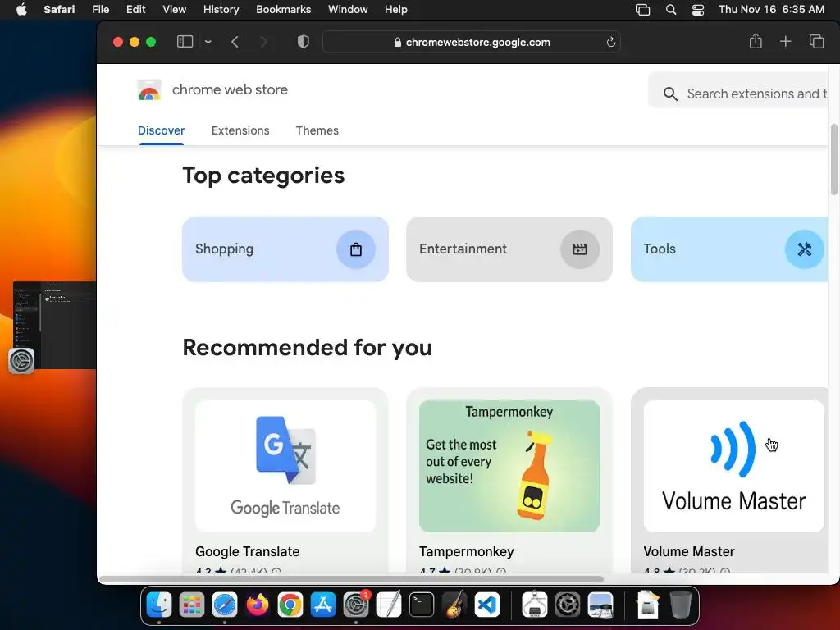Click Stage Manager icon in menu bar
840x630 pixels.
point(642,10)
